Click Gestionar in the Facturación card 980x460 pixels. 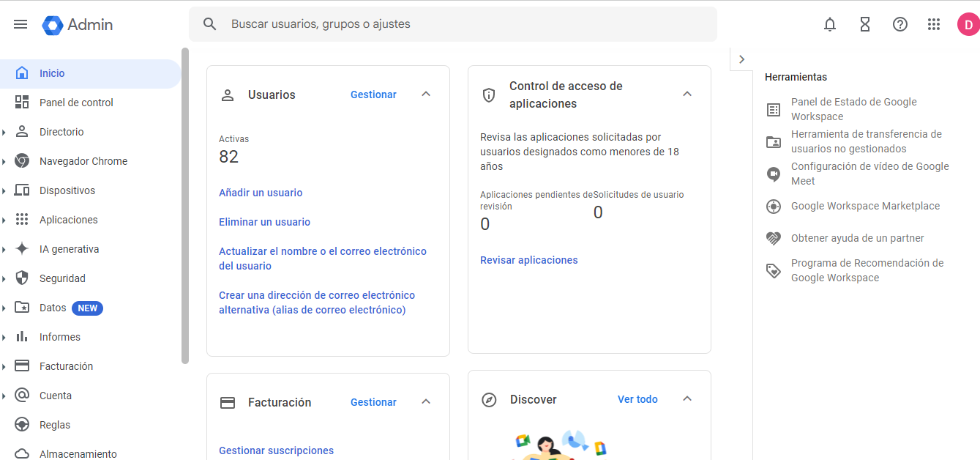[373, 402]
